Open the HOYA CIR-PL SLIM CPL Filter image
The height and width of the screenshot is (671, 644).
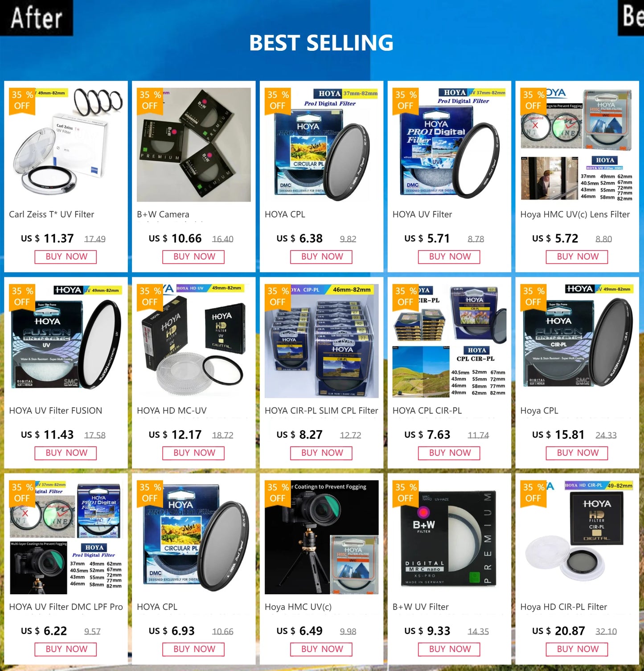coord(322,341)
